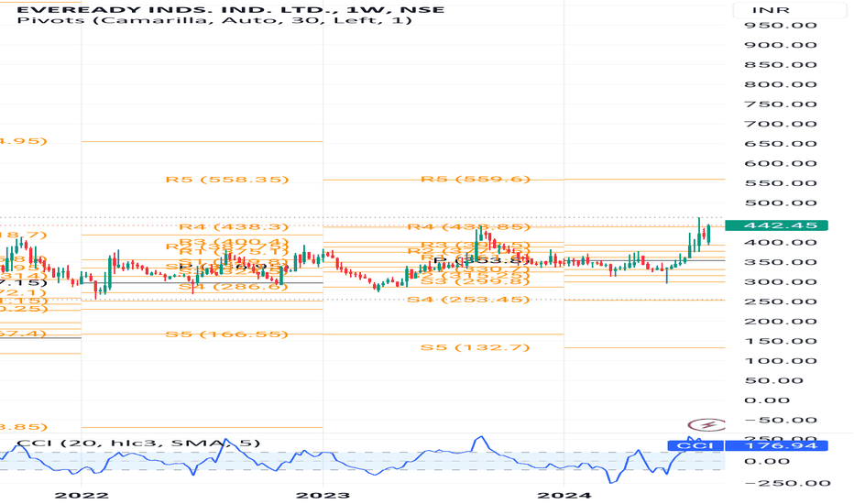Click the S5 (166.55) pivot label
Viewport: 854px width, 504px height.
click(x=227, y=334)
